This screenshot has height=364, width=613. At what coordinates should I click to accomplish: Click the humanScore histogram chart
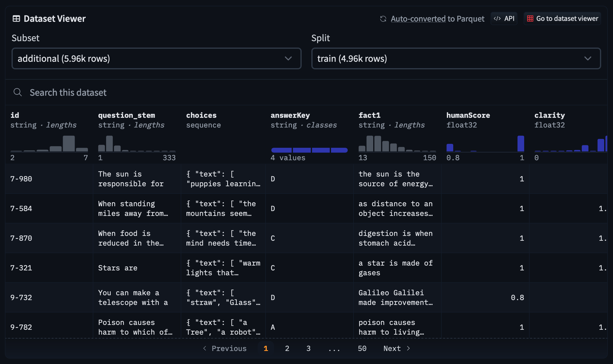484,147
